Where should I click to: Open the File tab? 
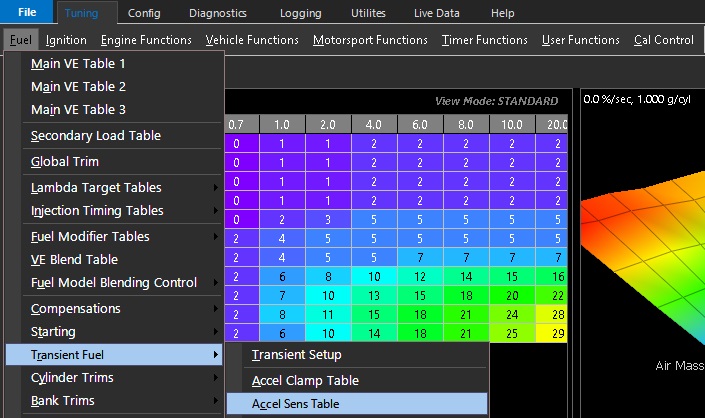click(27, 13)
